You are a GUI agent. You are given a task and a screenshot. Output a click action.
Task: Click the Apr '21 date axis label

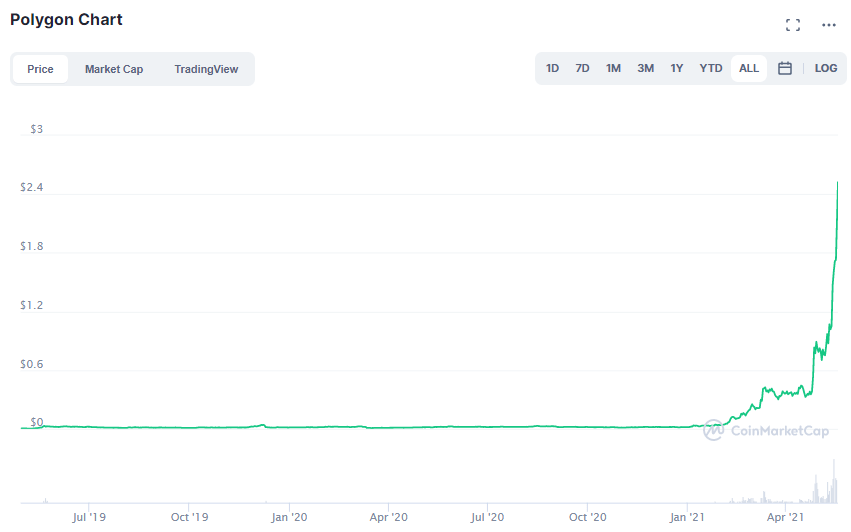[785, 517]
